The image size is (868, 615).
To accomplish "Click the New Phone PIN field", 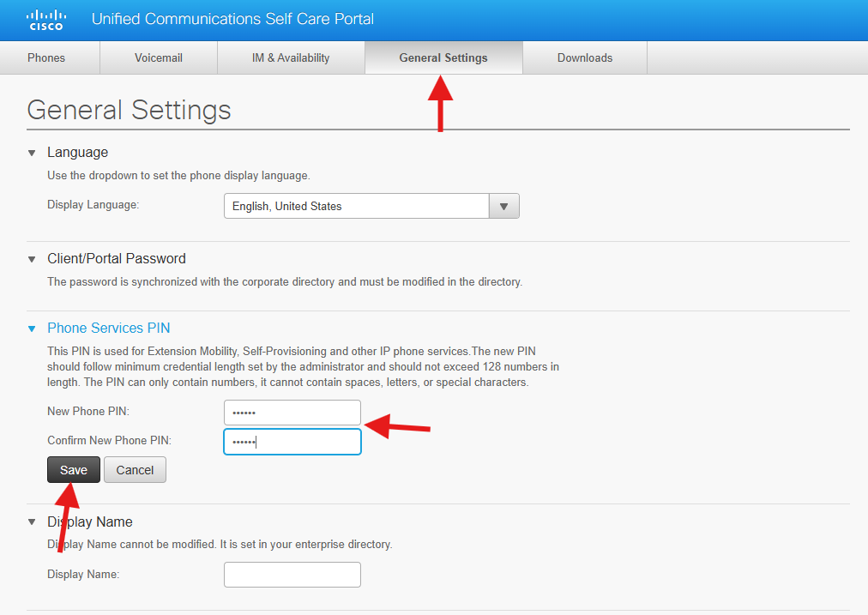I will 292,413.
